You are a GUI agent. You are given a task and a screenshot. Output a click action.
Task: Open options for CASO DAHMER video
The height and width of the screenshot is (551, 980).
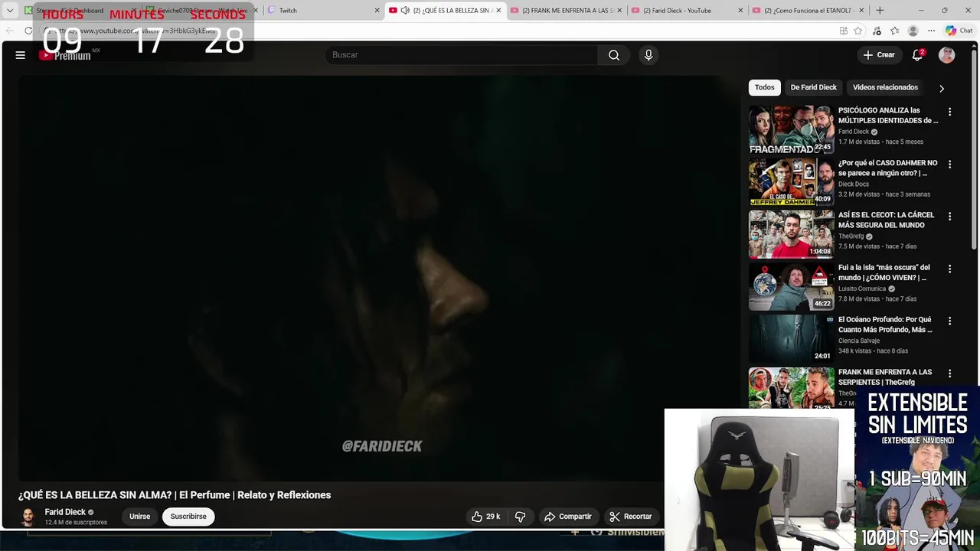(949, 164)
